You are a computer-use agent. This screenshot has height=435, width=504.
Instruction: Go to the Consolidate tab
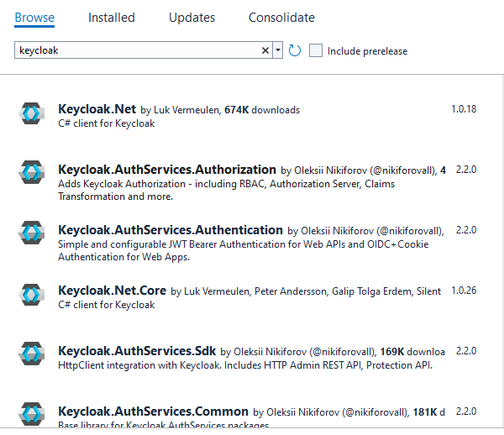coord(281,17)
